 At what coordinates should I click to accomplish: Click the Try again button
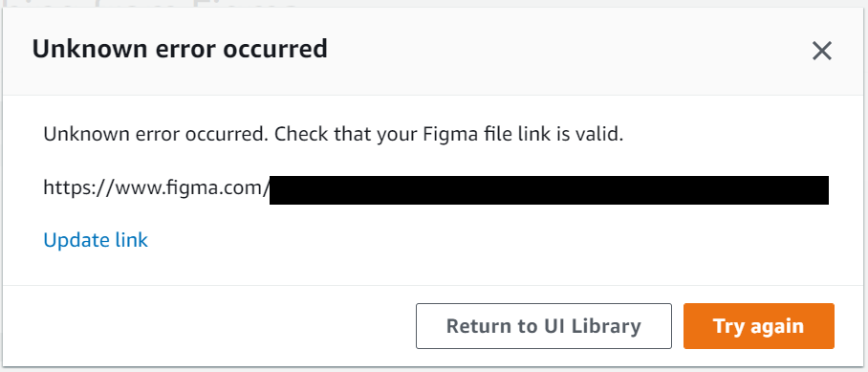[x=758, y=326]
